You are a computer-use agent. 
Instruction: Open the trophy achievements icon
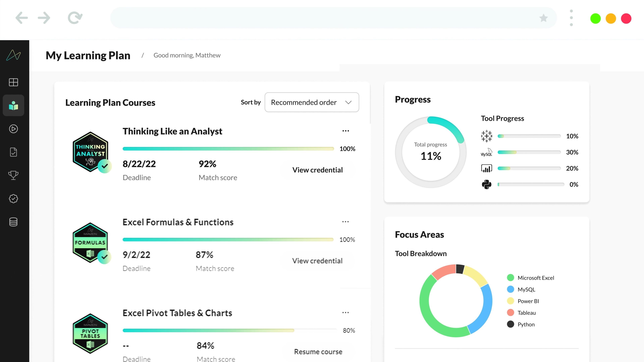[x=13, y=175]
